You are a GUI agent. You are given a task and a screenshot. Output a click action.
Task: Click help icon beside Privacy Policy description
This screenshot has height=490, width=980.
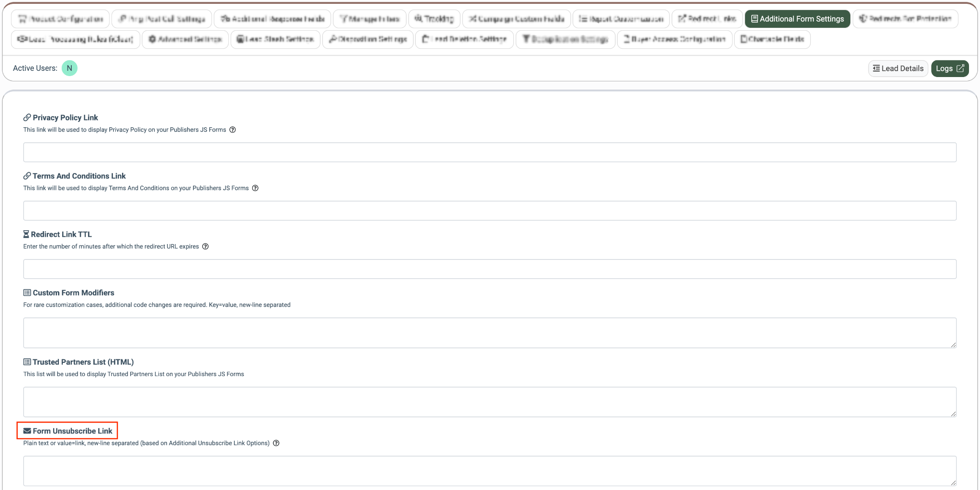click(x=233, y=130)
